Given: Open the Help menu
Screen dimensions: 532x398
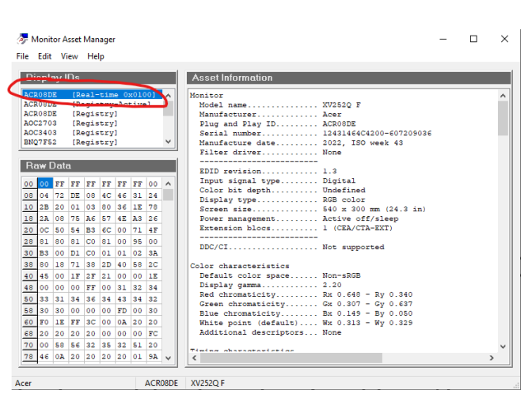Looking at the screenshot, I should click(96, 56).
